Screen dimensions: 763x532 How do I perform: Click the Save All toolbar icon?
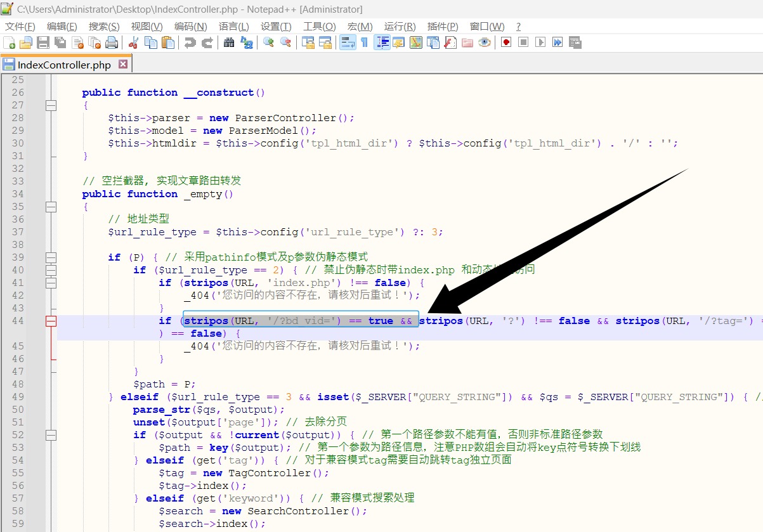60,42
